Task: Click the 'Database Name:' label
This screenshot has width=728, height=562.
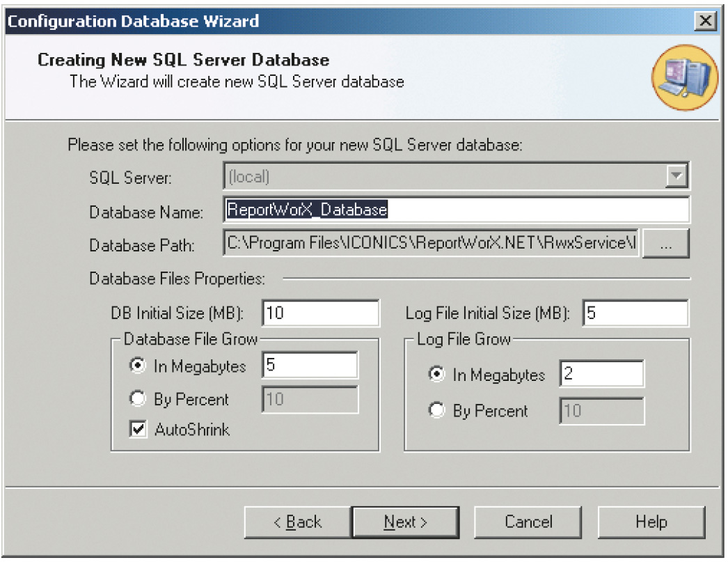Action: [x=146, y=212]
